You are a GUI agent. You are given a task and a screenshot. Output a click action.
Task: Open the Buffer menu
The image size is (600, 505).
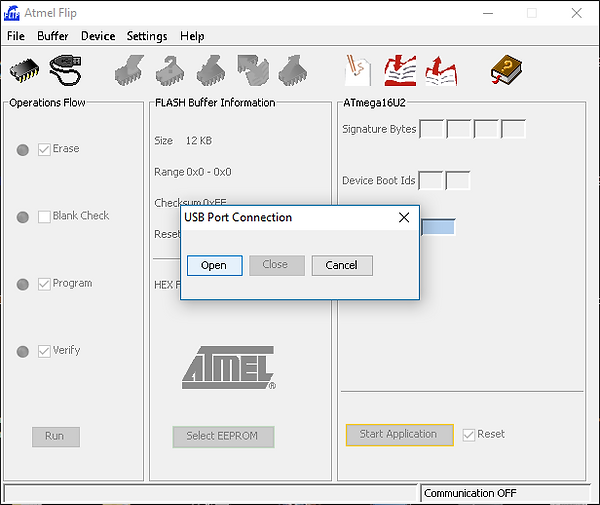[x=52, y=36]
